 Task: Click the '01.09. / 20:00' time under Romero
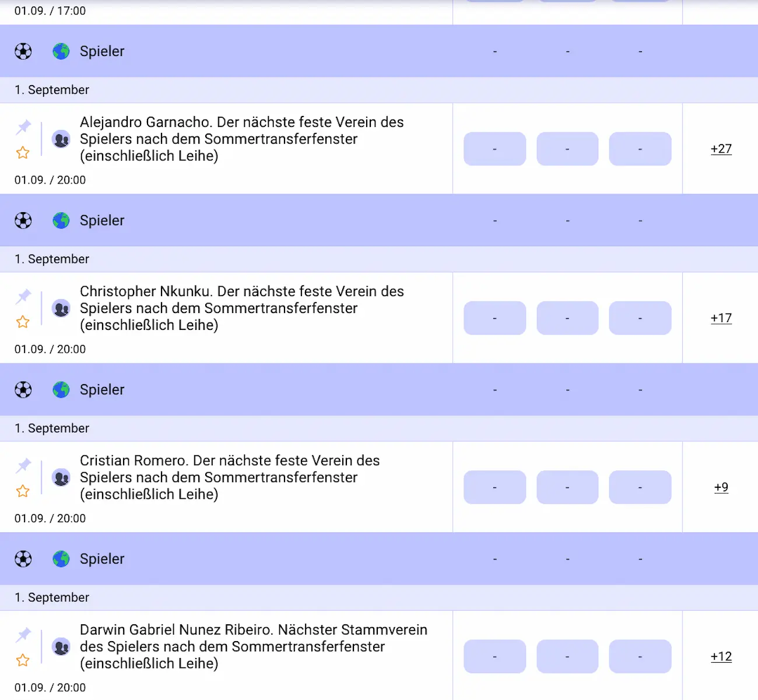pos(50,518)
